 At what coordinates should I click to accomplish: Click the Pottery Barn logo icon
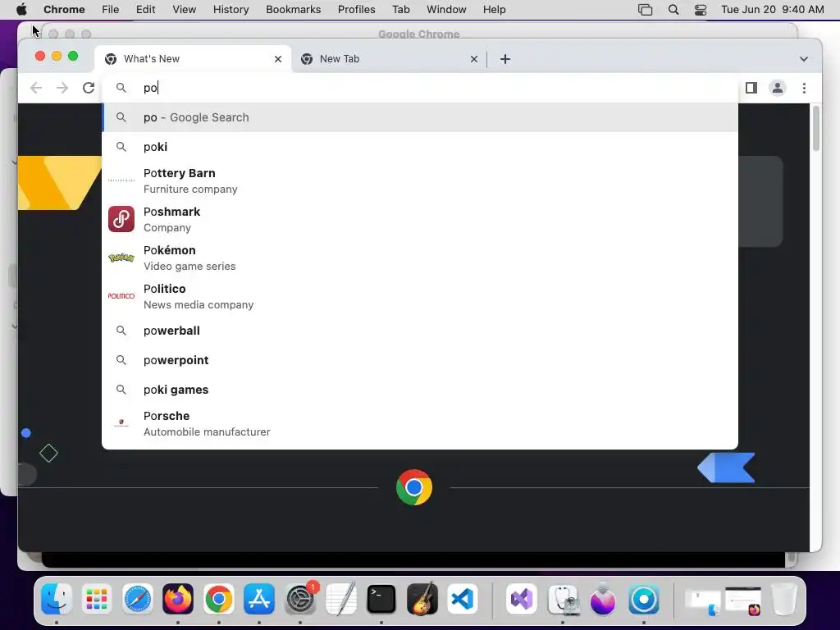tap(121, 180)
